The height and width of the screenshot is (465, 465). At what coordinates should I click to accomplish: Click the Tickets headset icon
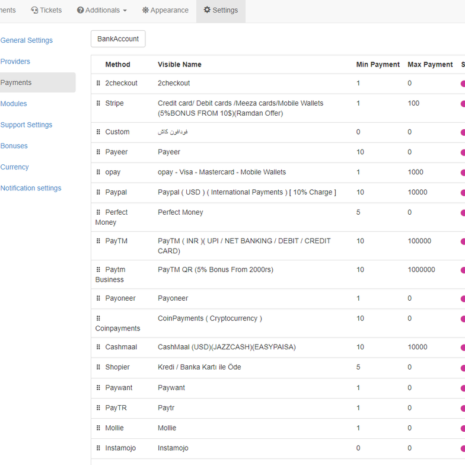pyautogui.click(x=35, y=10)
